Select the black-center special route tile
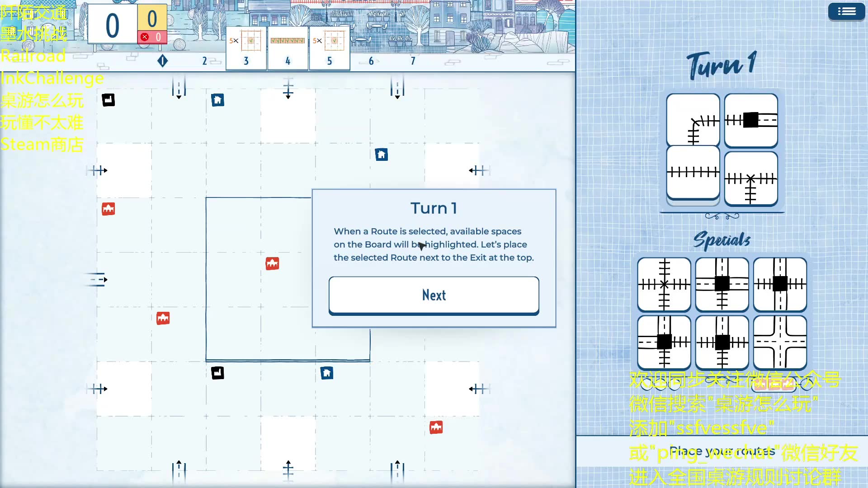868x488 pixels. coord(722,284)
